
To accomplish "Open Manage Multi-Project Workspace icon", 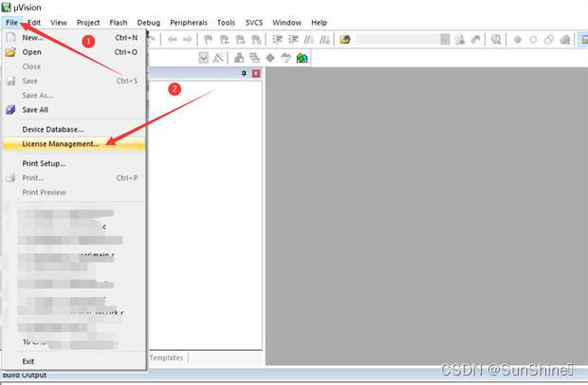I will coord(254,58).
